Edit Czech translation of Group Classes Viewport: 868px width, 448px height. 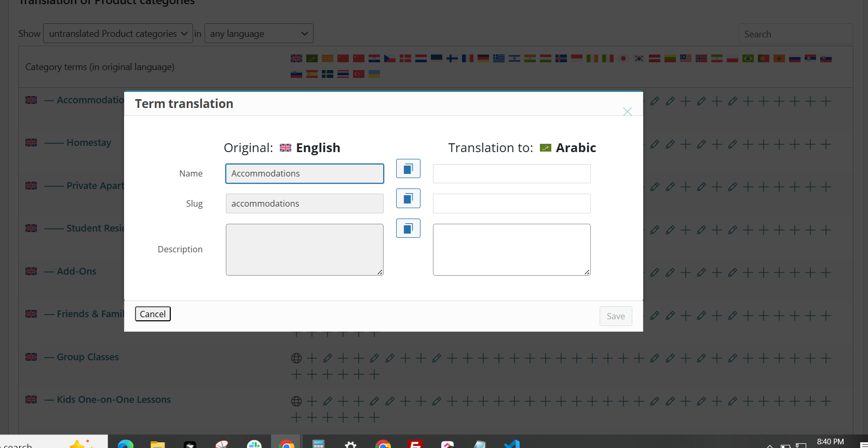[x=390, y=358]
